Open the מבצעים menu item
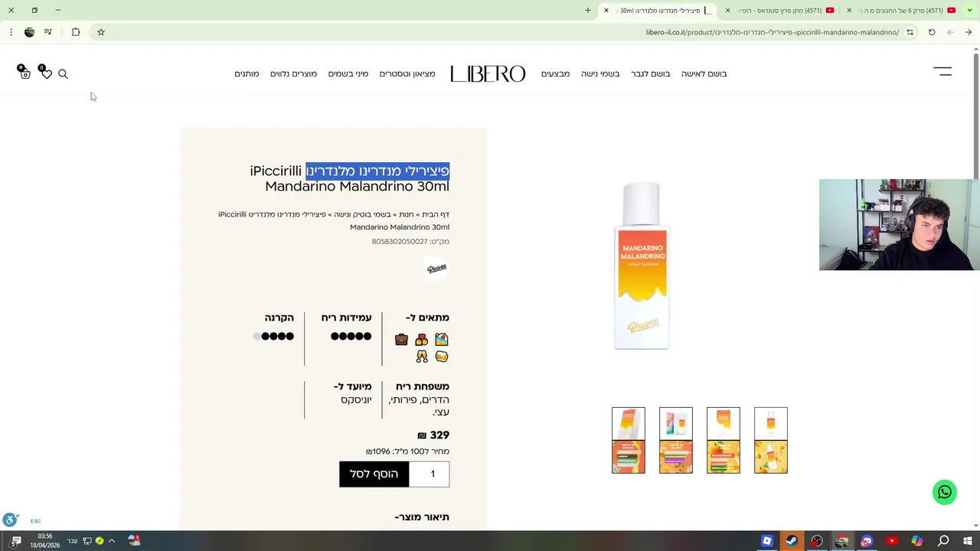 [555, 73]
